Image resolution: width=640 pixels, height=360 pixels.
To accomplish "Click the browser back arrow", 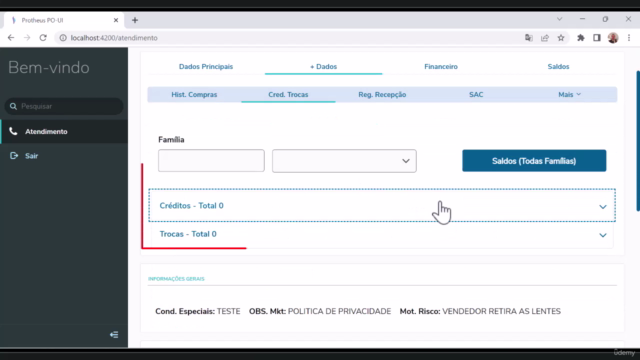I will coord(11,38).
